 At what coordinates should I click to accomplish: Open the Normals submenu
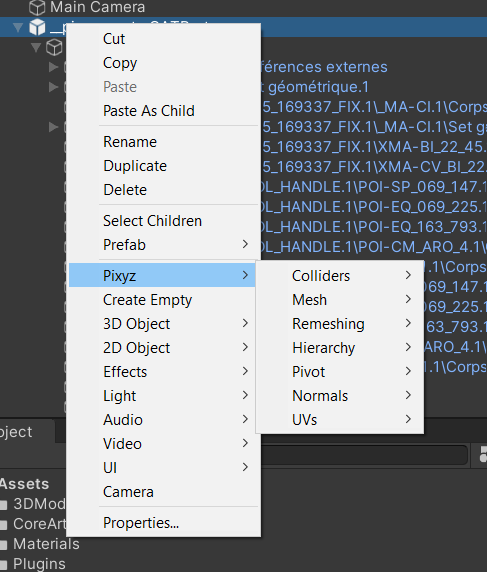click(340, 395)
